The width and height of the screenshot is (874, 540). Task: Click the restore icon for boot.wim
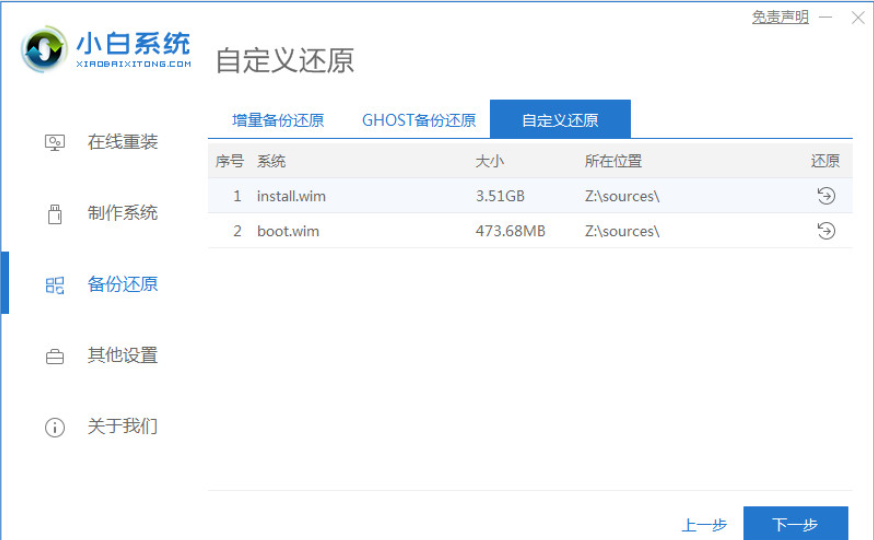(825, 231)
